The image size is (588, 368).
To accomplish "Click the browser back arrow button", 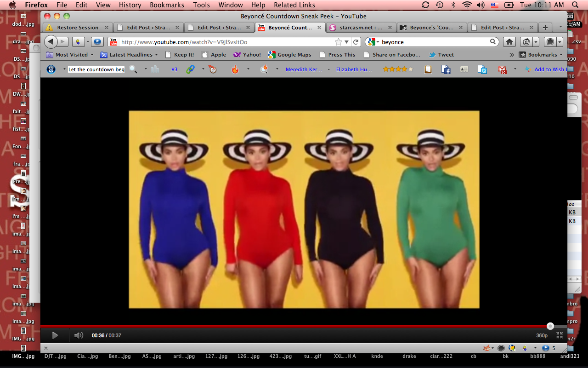I will click(x=51, y=42).
